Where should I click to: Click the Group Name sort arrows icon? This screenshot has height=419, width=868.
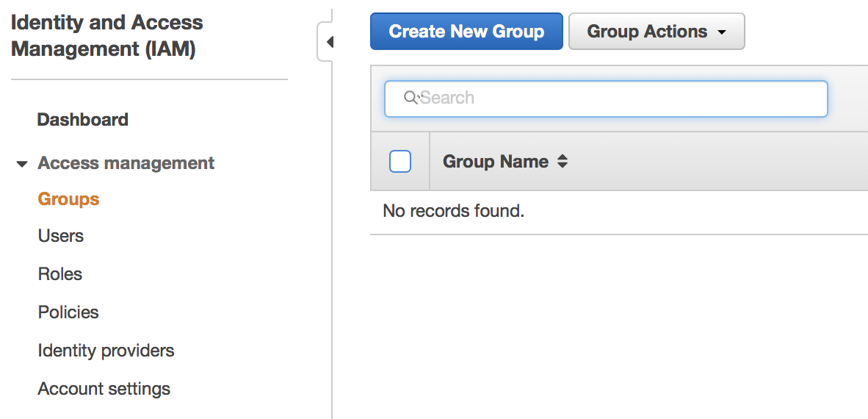(563, 162)
